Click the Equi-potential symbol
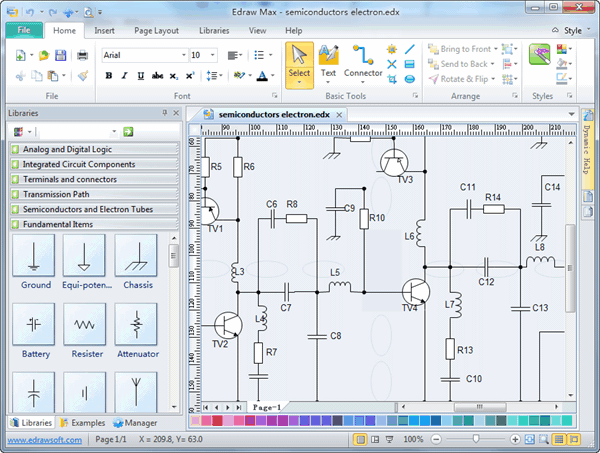Viewport: 600px width, 453px height. 86,257
